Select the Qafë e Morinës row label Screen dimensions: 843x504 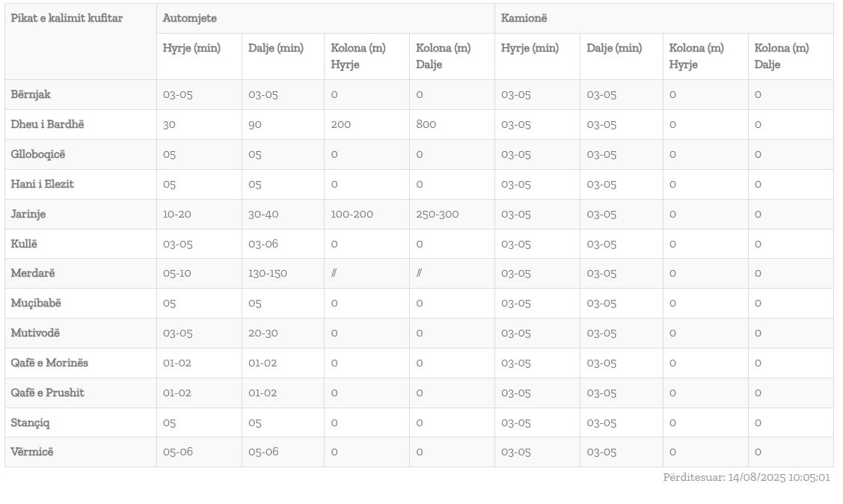coord(49,363)
